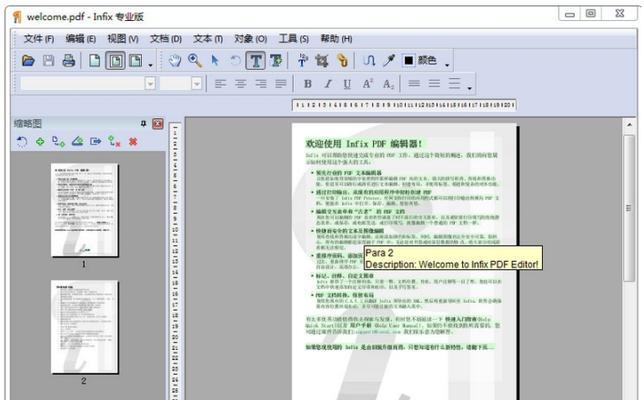Screen dimensions: 644x400
Task: Set medium line spacing
Action: click(x=434, y=84)
